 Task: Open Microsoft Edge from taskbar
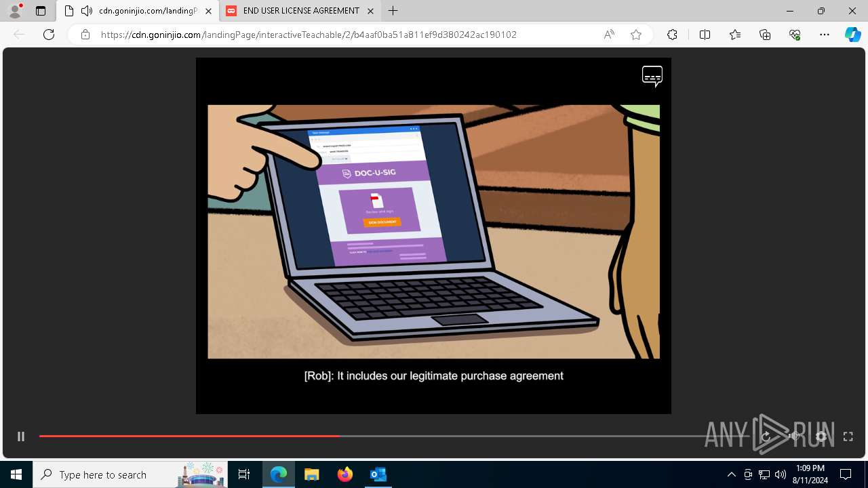279,474
